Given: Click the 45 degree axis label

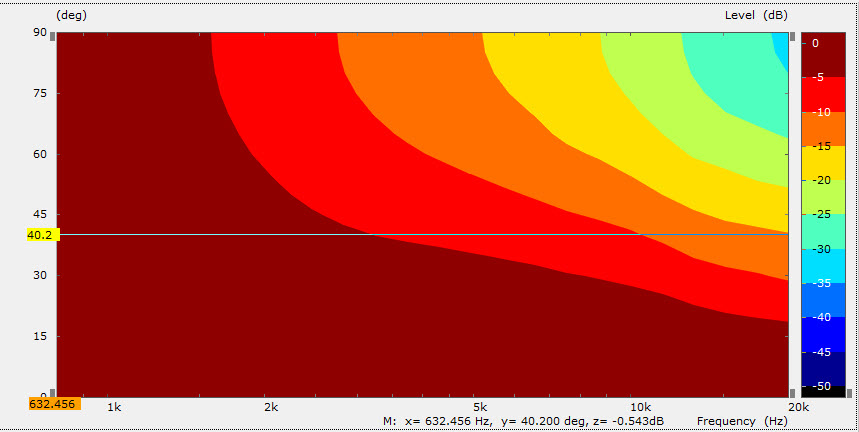Looking at the screenshot, I should 40,214.
